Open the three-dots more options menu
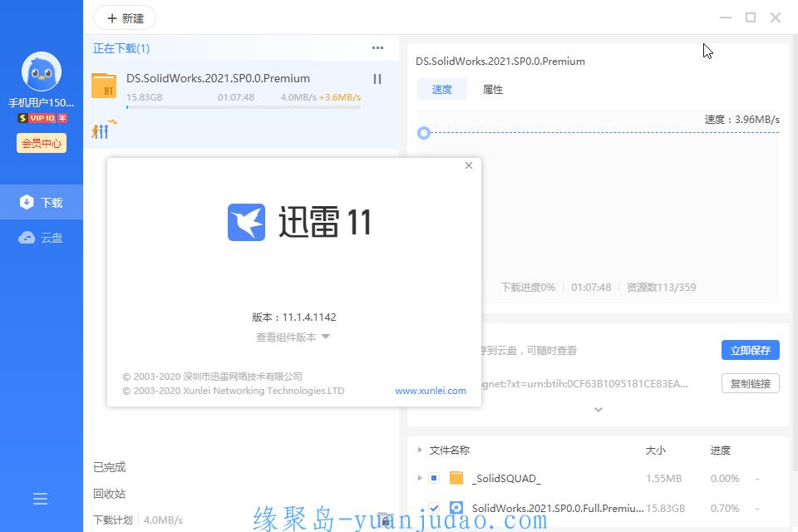Screen dimensions: 798x532 click(377, 48)
